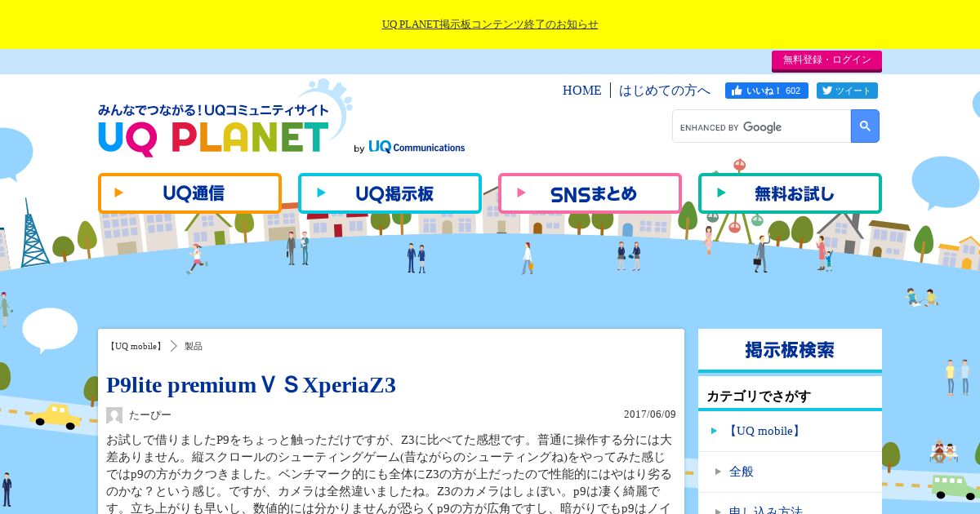Open the UQ掲示板 menu
The height and width of the screenshot is (514, 980).
(390, 193)
